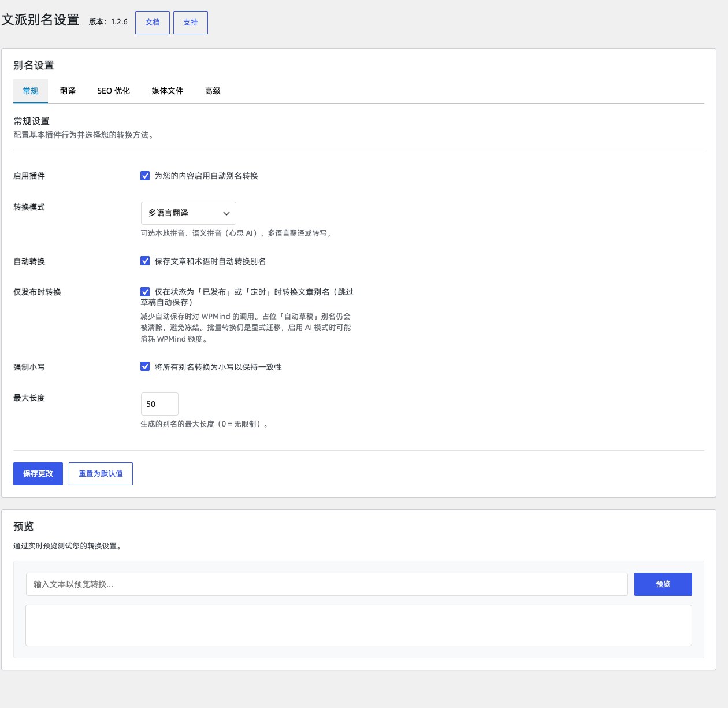Viewport: 728px width, 708px height.
Task: Click the empty preview result box
Action: click(359, 625)
